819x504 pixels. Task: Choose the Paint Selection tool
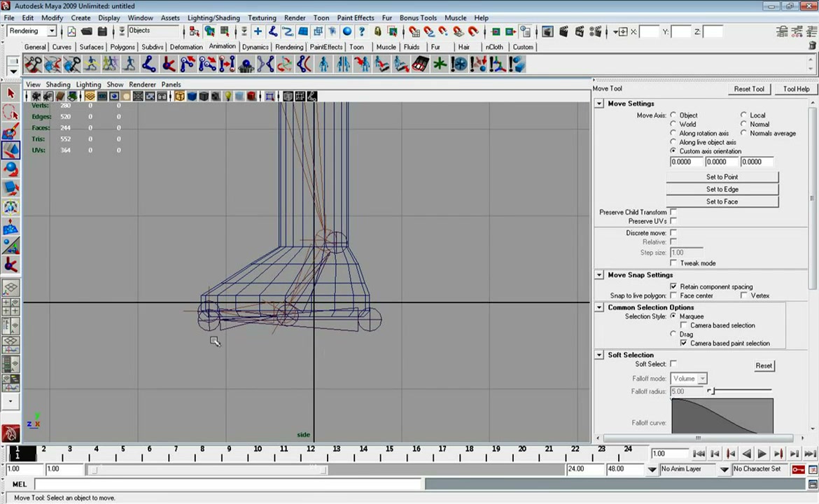(10, 131)
